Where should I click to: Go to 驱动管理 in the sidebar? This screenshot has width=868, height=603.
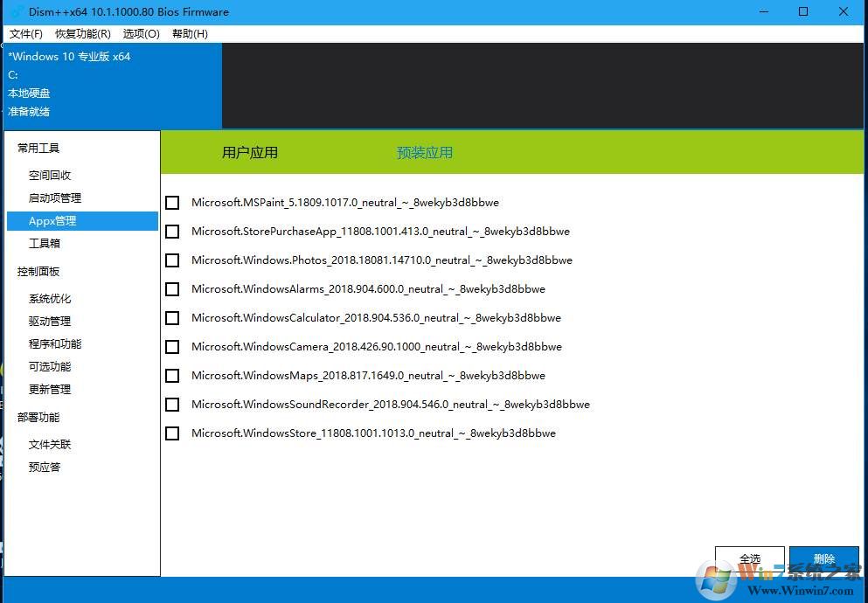50,322
